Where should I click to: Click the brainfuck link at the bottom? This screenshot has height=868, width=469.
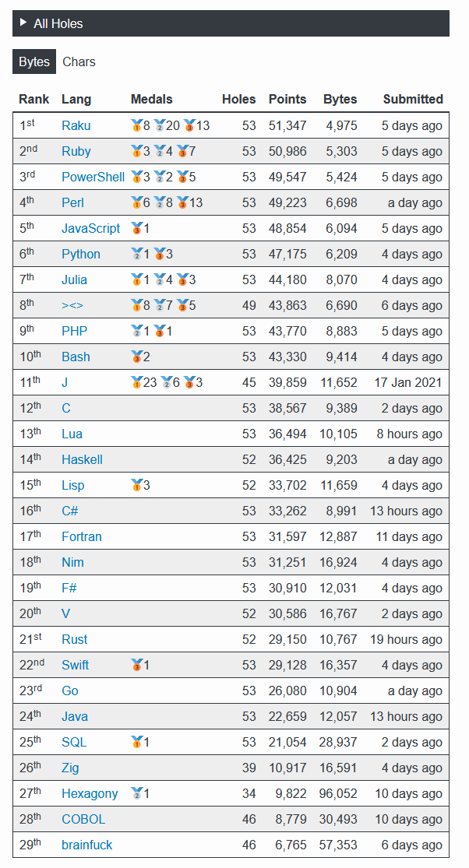[x=86, y=845]
